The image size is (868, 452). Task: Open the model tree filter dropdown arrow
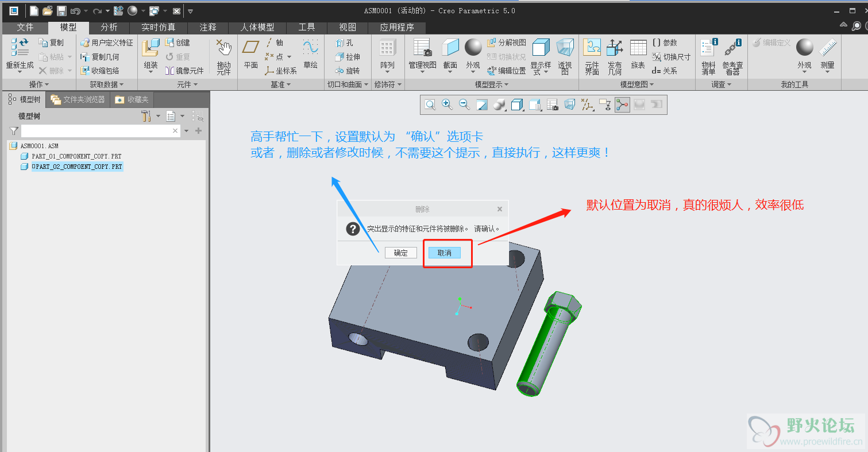click(187, 131)
